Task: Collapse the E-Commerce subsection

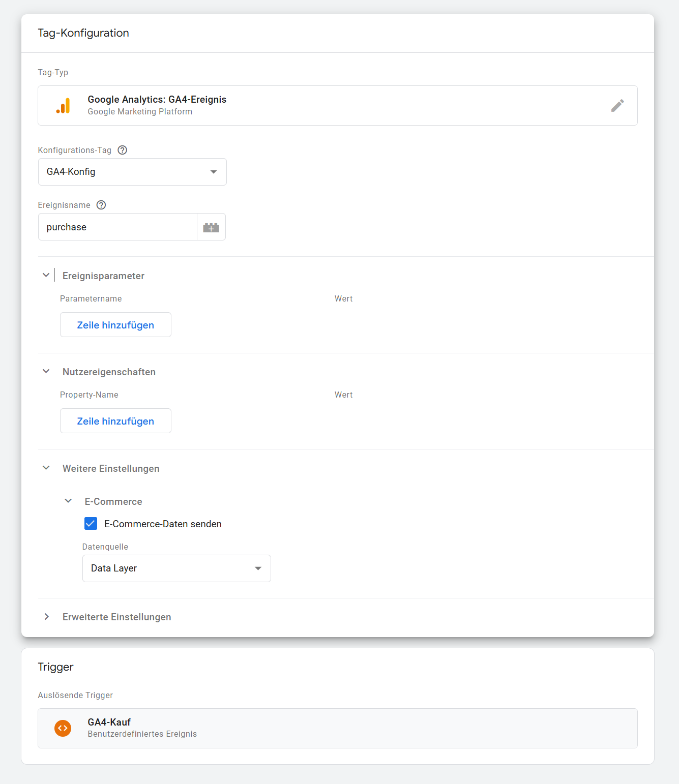Action: (68, 501)
